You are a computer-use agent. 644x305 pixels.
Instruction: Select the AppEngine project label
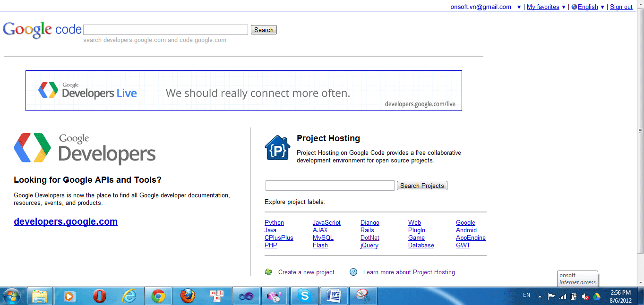(x=471, y=238)
